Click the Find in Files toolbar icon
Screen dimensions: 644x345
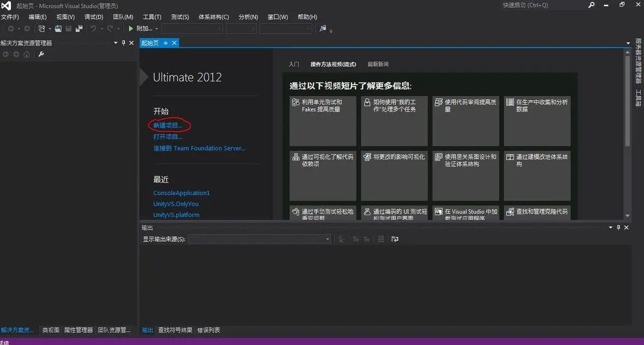(323, 29)
